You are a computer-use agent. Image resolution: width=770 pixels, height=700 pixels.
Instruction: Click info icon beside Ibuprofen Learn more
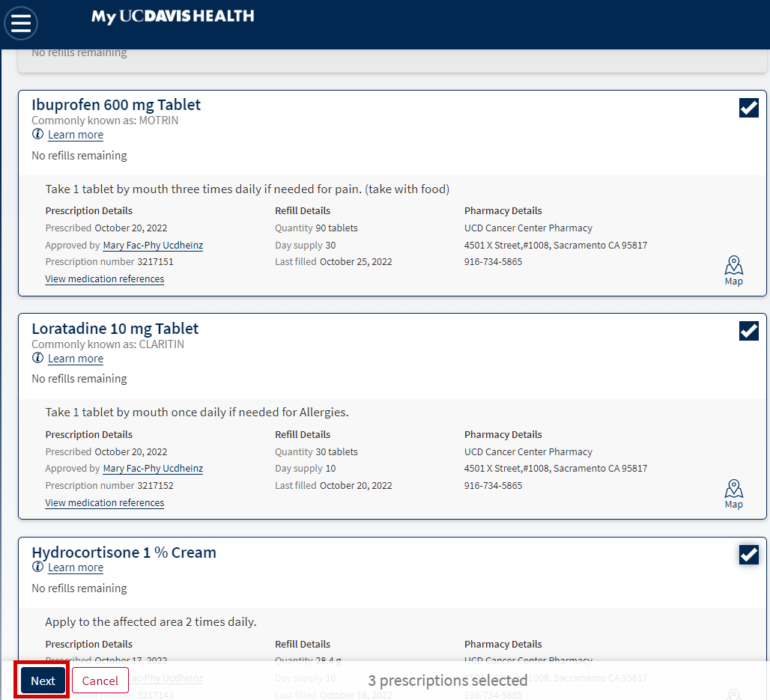pyautogui.click(x=37, y=134)
